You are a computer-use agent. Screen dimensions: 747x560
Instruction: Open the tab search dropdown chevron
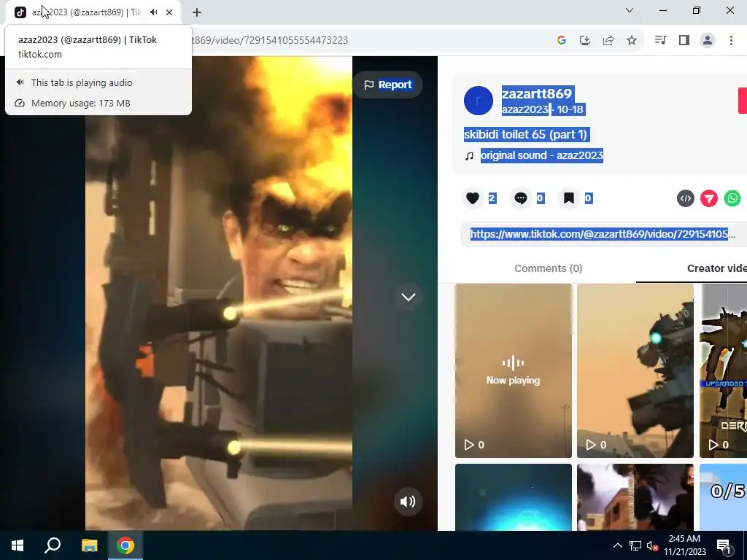(630, 10)
